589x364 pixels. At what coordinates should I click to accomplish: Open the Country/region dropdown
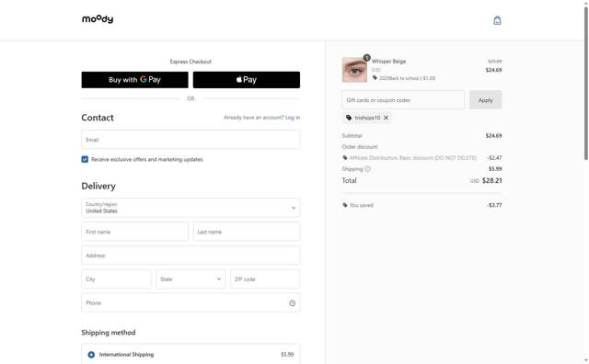point(191,208)
